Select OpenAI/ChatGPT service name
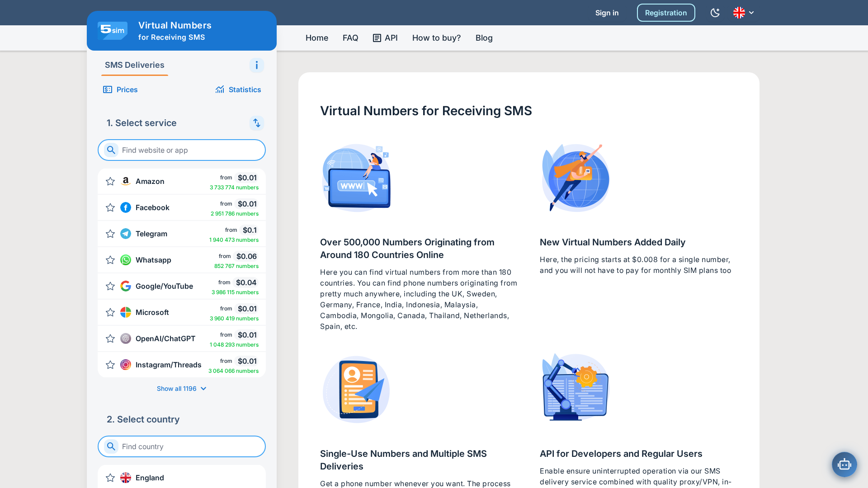The width and height of the screenshot is (868, 488). click(165, 338)
